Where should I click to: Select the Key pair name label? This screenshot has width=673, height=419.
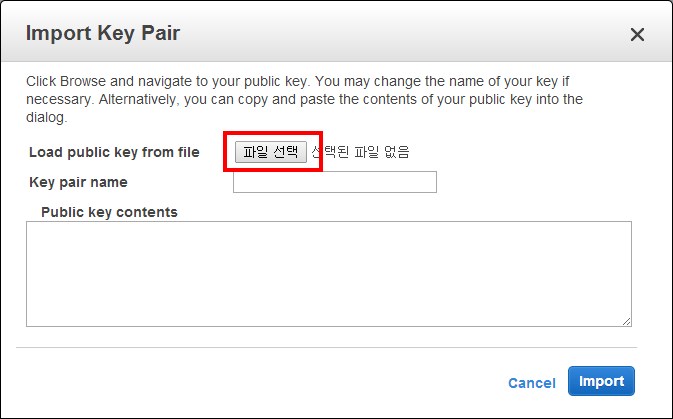tap(78, 182)
